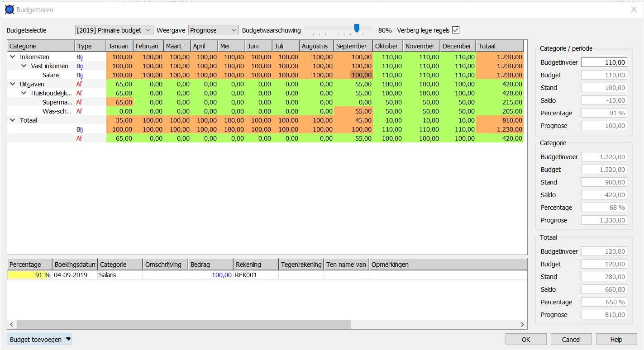The width and height of the screenshot is (644, 350).
Task: Click the Budget toevoegen button
Action: click(x=36, y=339)
